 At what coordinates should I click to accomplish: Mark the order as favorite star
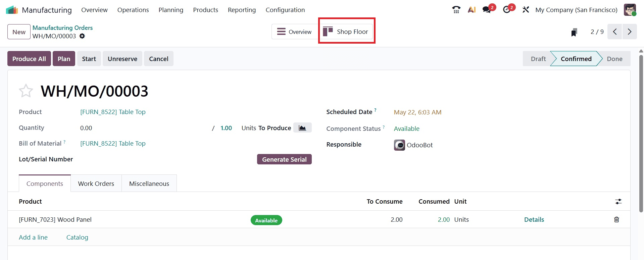26,91
